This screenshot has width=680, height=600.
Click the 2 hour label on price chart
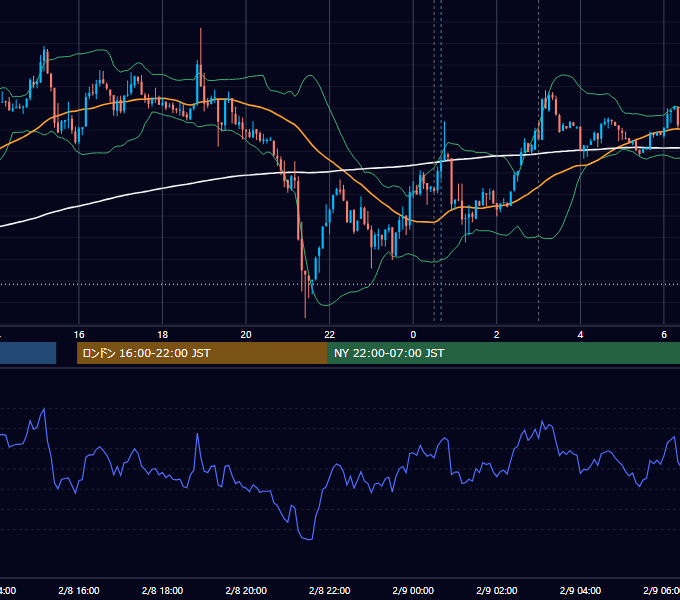click(x=497, y=334)
